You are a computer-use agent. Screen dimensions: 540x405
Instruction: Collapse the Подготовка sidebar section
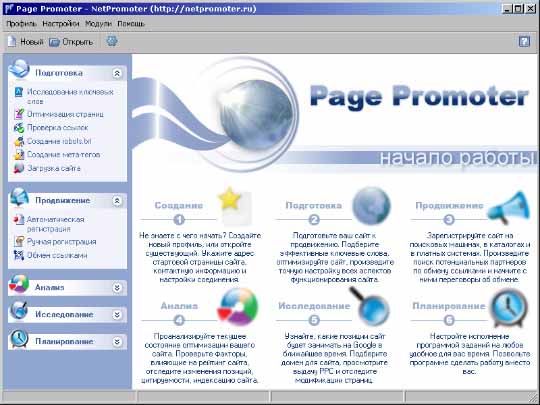tap(117, 73)
